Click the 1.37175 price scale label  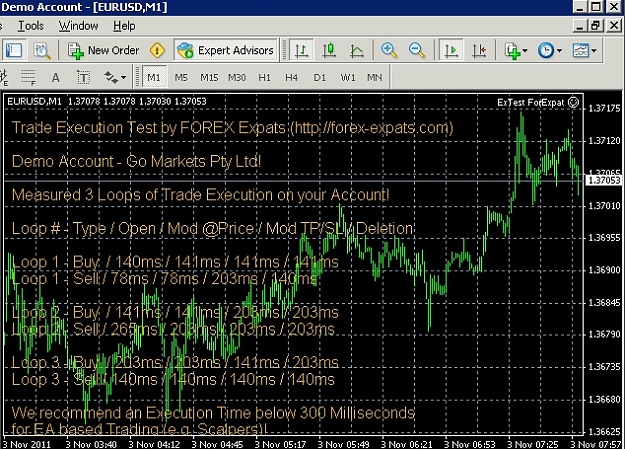[604, 108]
